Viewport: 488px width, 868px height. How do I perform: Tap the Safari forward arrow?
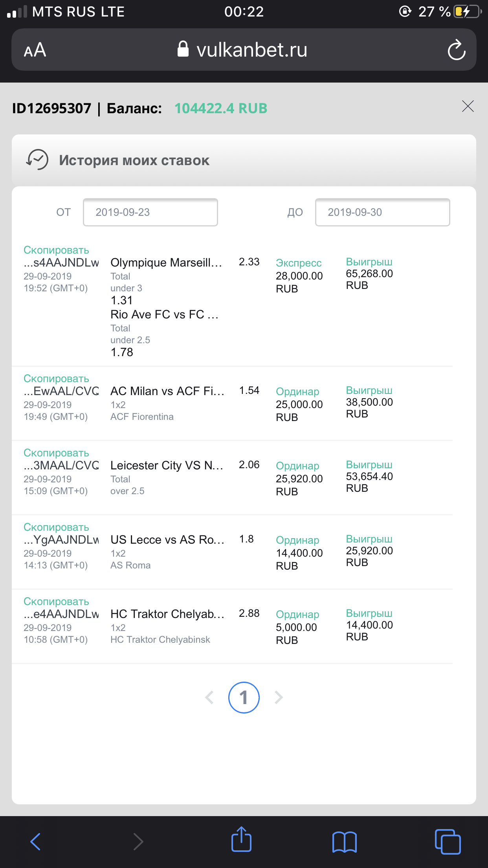[138, 842]
